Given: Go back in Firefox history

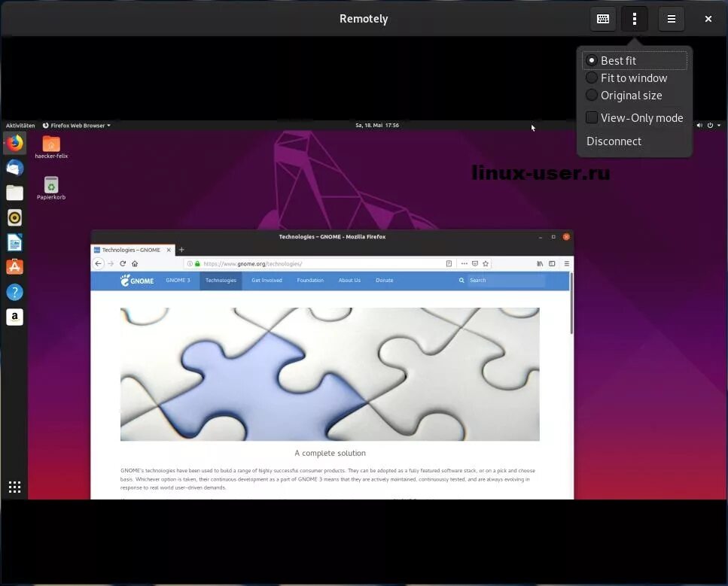Looking at the screenshot, I should [x=98, y=263].
